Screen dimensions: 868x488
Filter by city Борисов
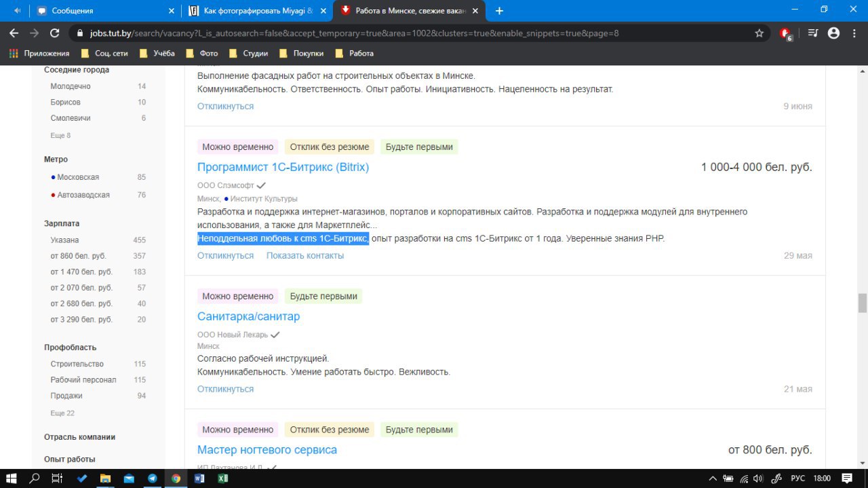tap(65, 102)
